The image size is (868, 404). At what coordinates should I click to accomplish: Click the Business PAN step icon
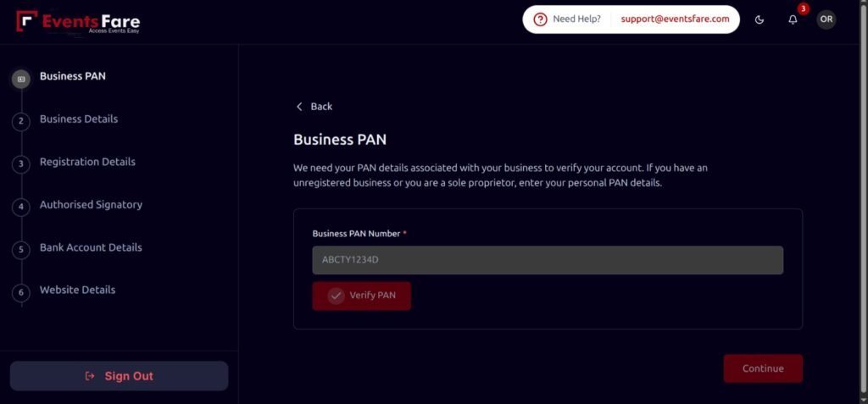pyautogui.click(x=21, y=79)
